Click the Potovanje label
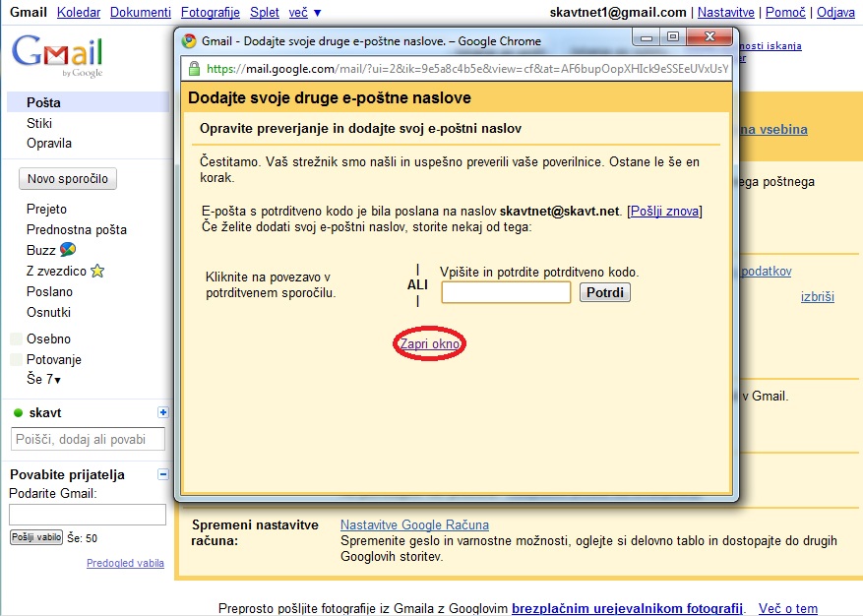 click(54, 359)
